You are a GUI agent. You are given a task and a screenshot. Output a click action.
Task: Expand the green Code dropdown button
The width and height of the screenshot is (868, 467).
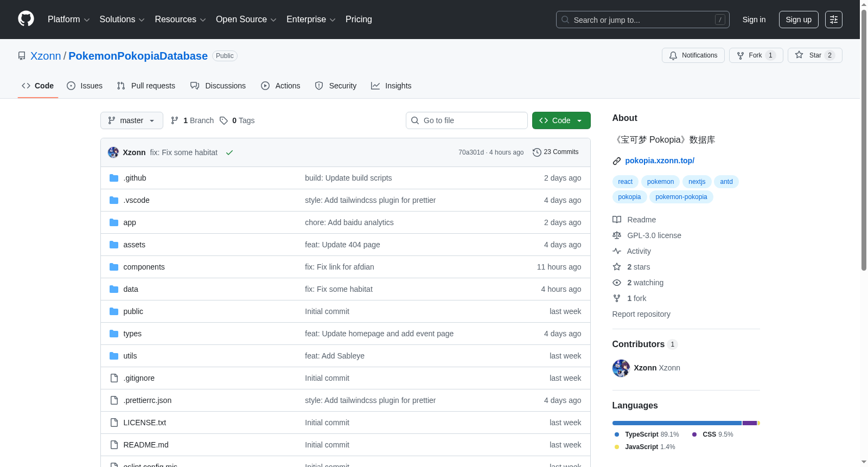click(561, 120)
